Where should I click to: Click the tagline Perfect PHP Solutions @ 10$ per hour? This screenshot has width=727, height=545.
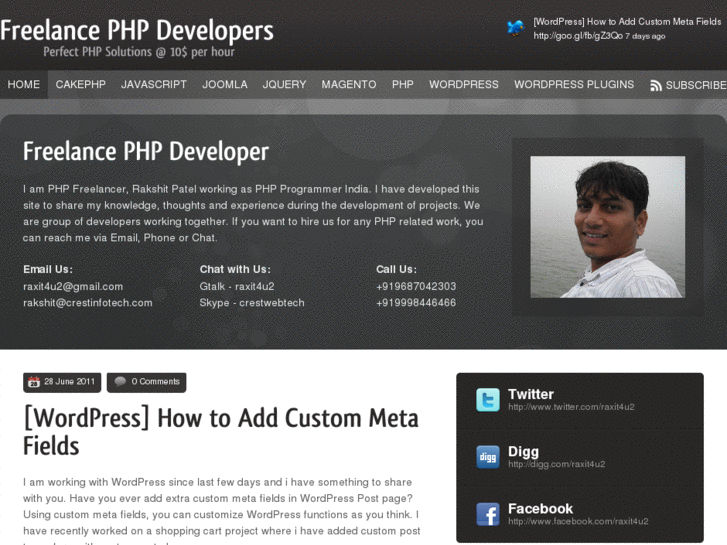pos(139,51)
